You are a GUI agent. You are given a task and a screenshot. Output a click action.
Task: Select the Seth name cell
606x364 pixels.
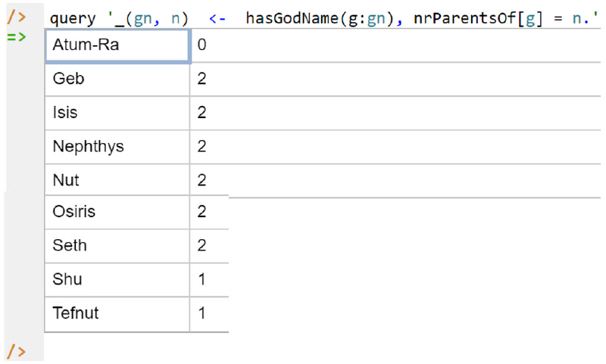[x=117, y=246]
